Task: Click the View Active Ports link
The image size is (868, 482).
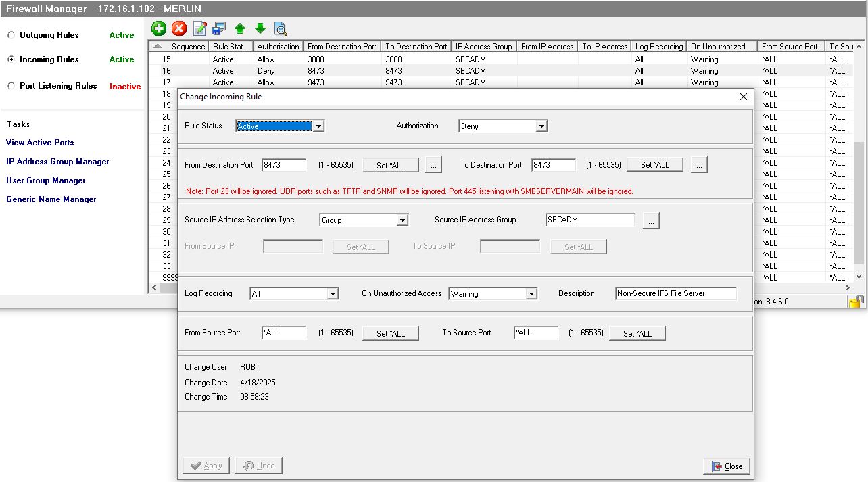Action: coord(39,143)
